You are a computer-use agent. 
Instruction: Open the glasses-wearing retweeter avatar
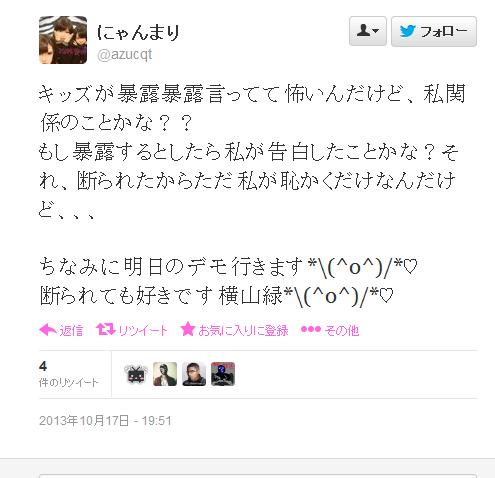pos(194,374)
